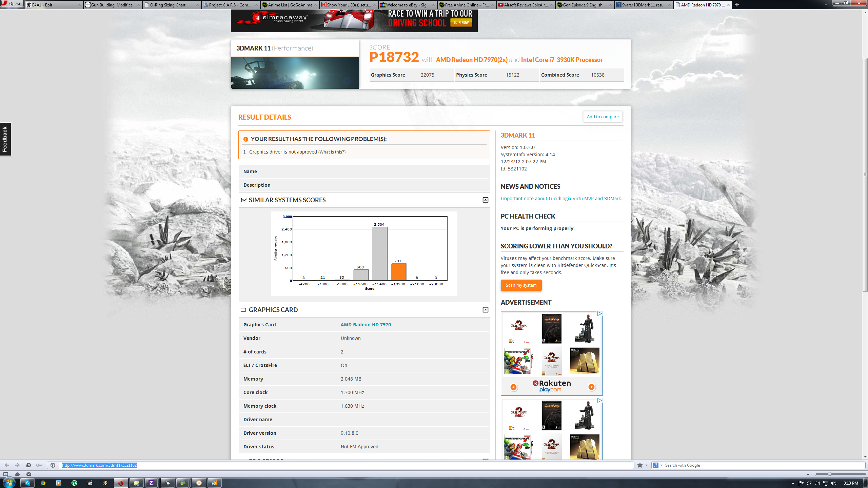Click the 3DMark 11 deep sea thumbnail

tap(295, 73)
